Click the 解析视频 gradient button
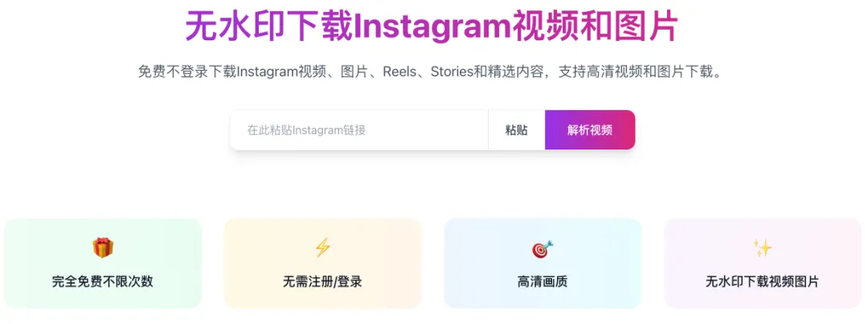 [590, 130]
